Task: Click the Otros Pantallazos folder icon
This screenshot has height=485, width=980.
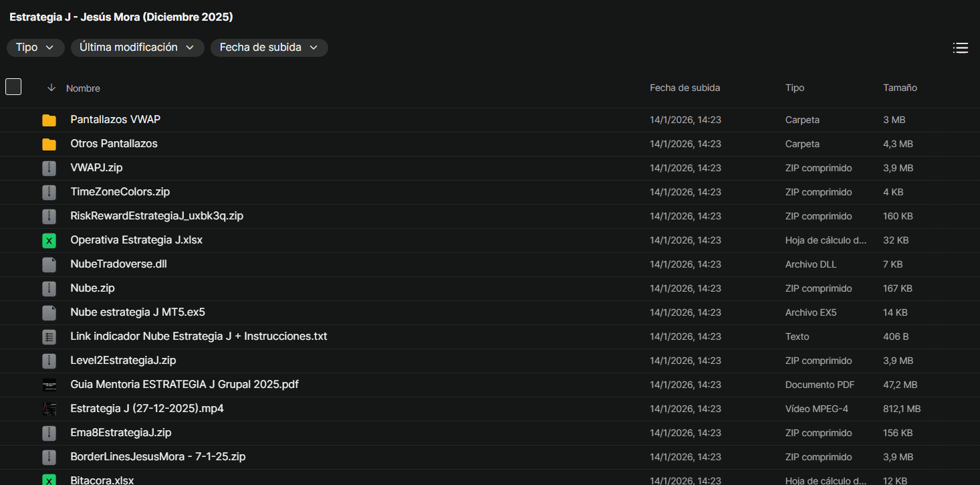Action: pyautogui.click(x=49, y=144)
